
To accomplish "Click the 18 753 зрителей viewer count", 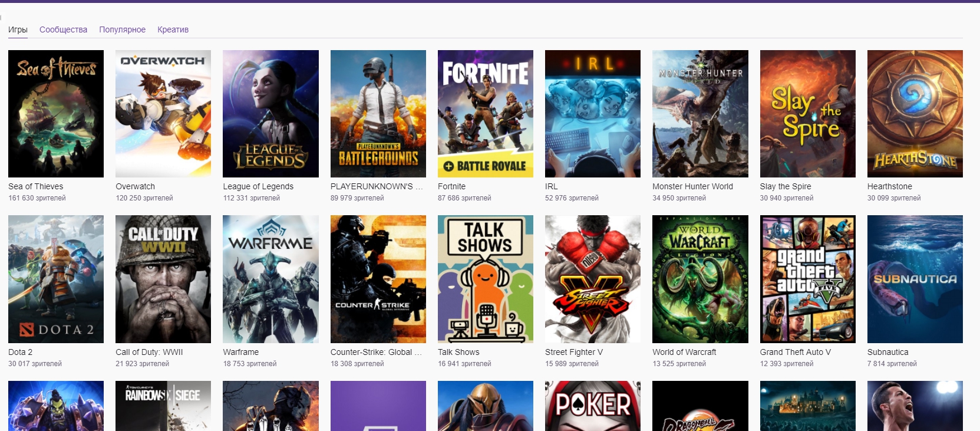I will click(x=250, y=364).
